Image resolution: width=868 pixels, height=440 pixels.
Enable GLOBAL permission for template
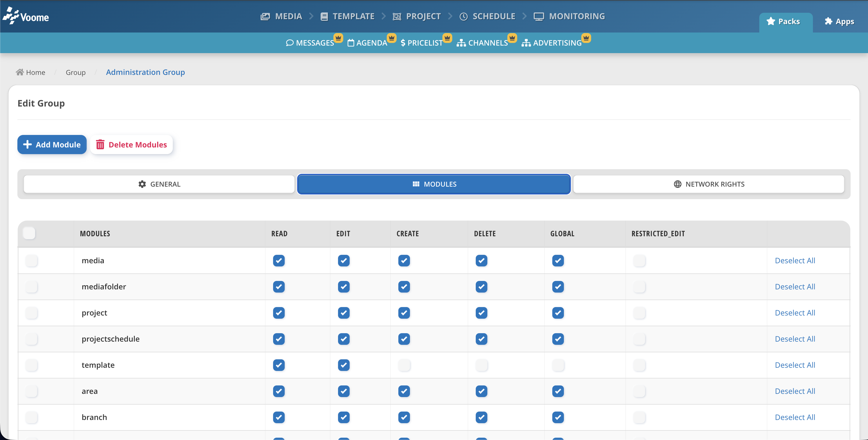(558, 365)
